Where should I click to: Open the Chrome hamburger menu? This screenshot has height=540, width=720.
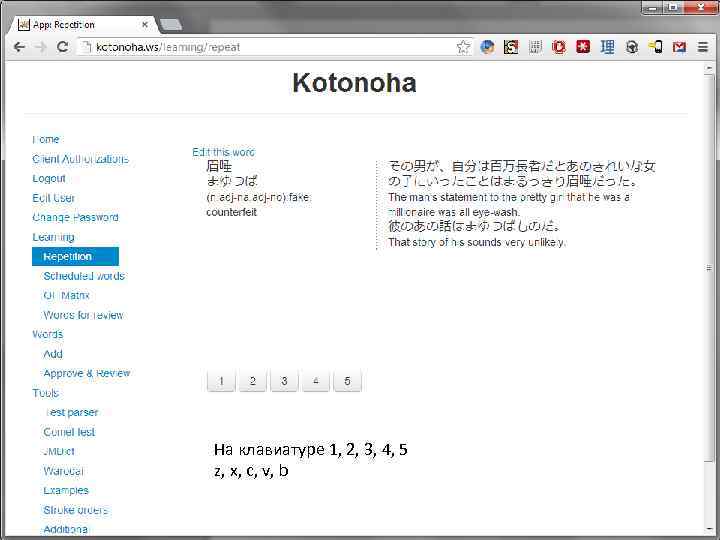point(703,47)
